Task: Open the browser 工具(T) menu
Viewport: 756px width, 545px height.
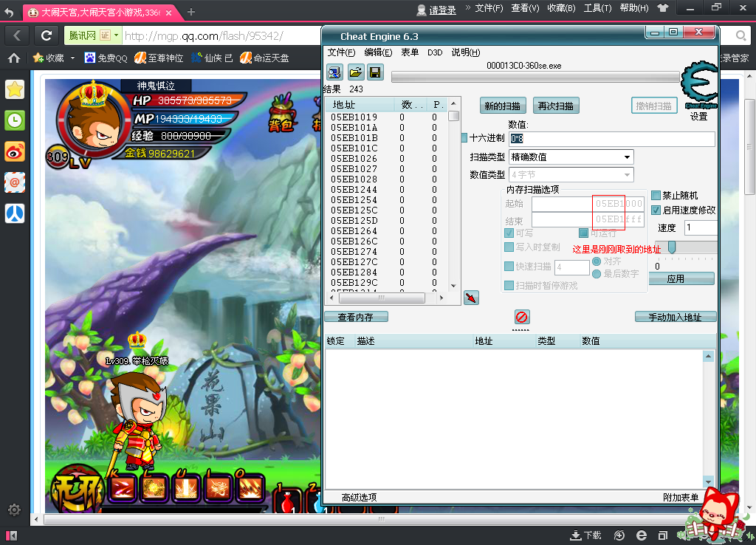Action: click(598, 7)
